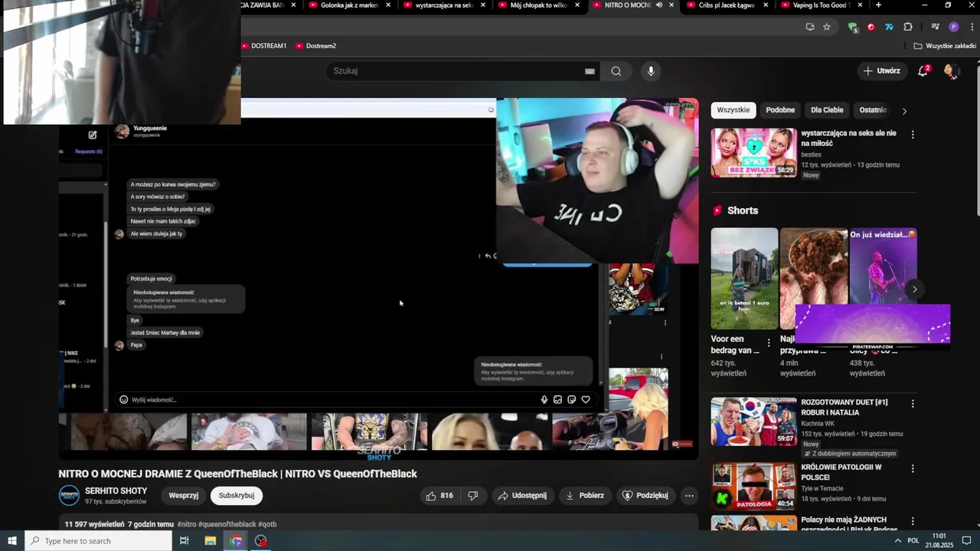
Task: Open File Explorer from taskbar
Action: [x=211, y=541]
